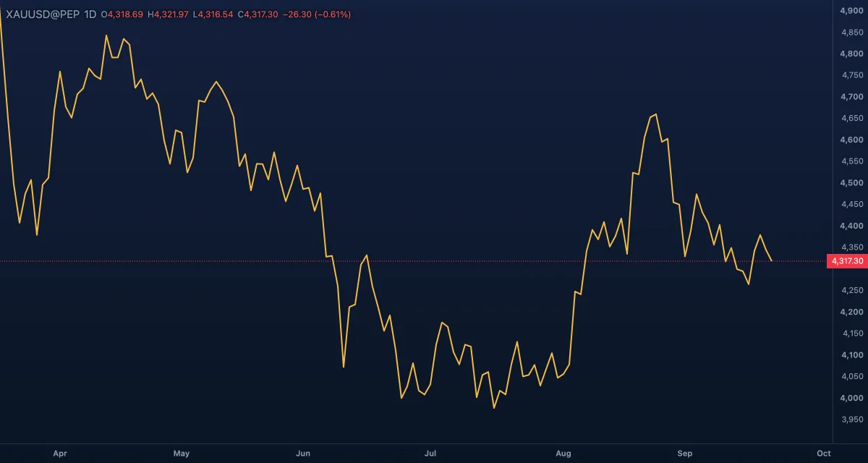This screenshot has width=868, height=463.
Task: Click the red 4,317.30 current price tag
Action: (847, 260)
